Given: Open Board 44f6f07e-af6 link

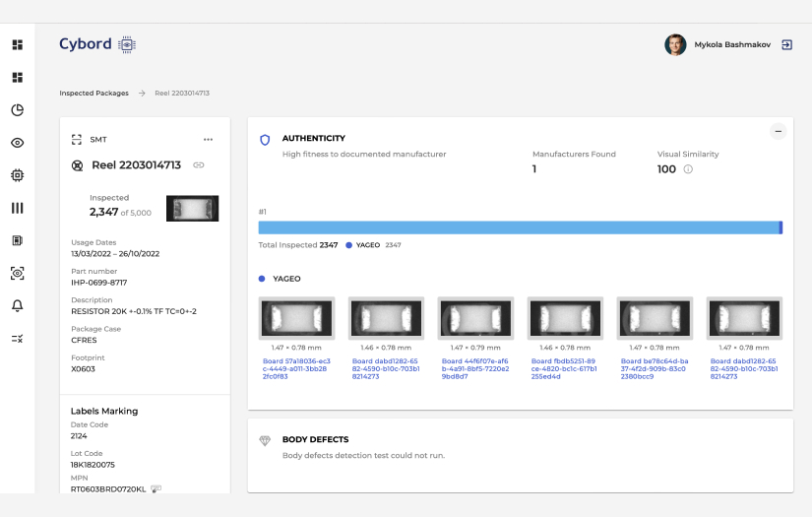Looking at the screenshot, I should (x=474, y=369).
